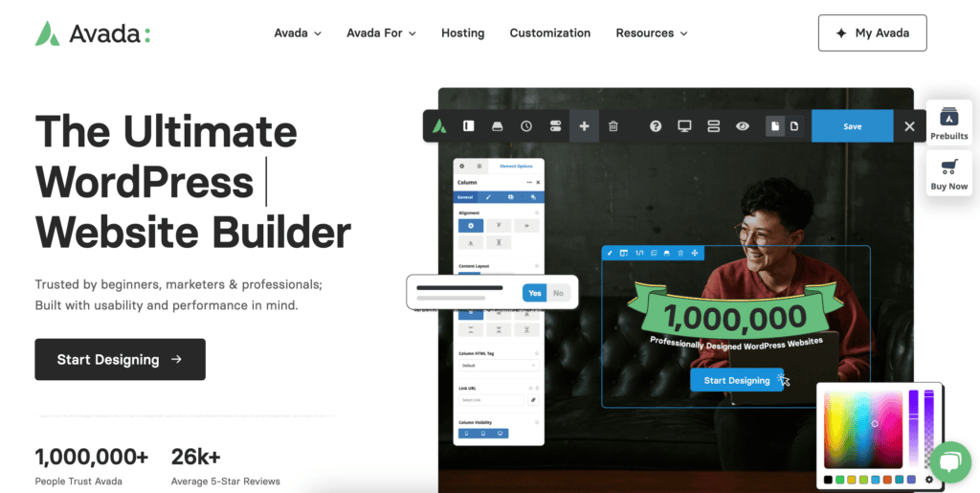Select the black color swatch
Screen dimensions: 980x493
point(828,480)
